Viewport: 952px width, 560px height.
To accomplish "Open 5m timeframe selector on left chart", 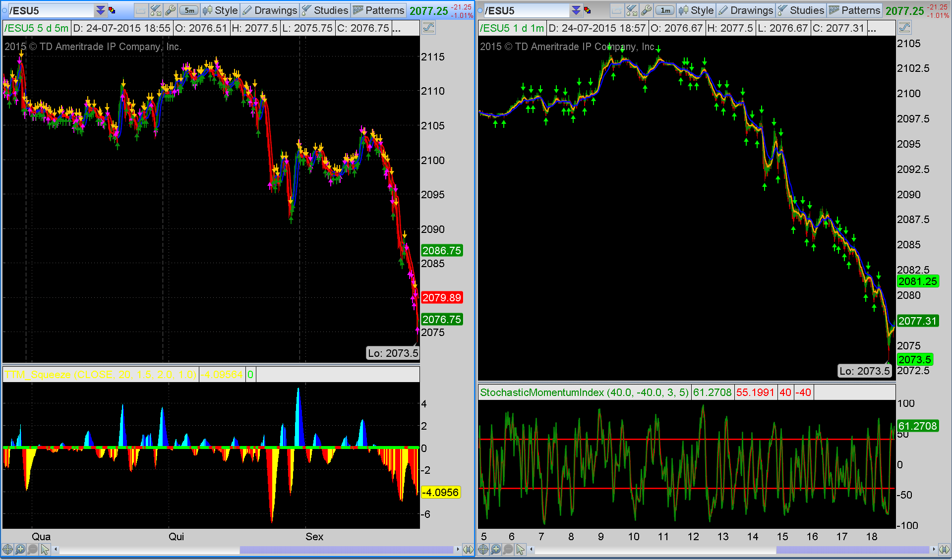I will pos(189,10).
